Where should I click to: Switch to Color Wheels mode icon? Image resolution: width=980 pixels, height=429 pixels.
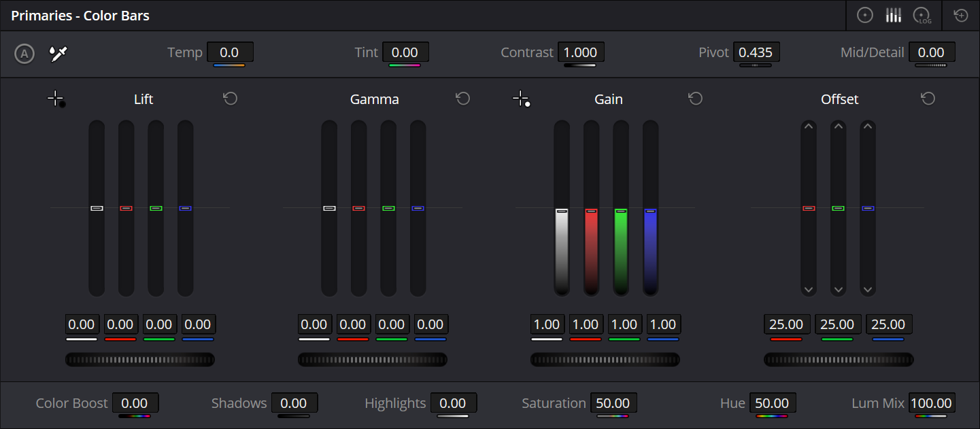tap(864, 16)
